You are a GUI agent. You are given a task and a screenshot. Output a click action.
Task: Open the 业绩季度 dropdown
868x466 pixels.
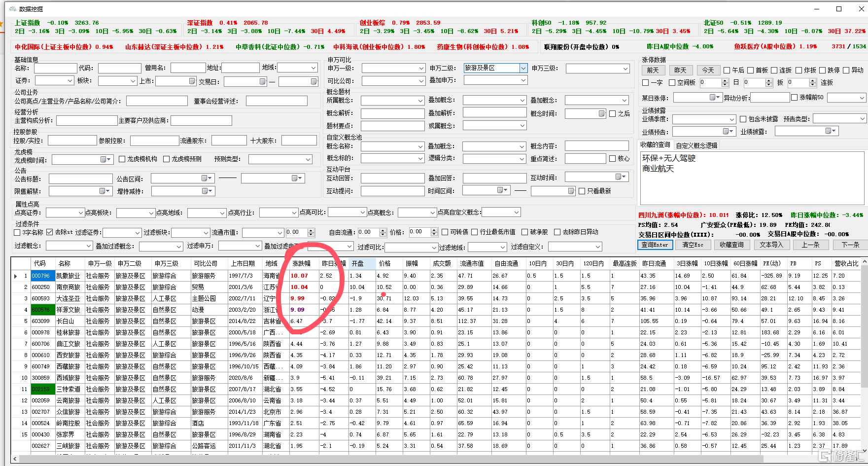click(731, 119)
